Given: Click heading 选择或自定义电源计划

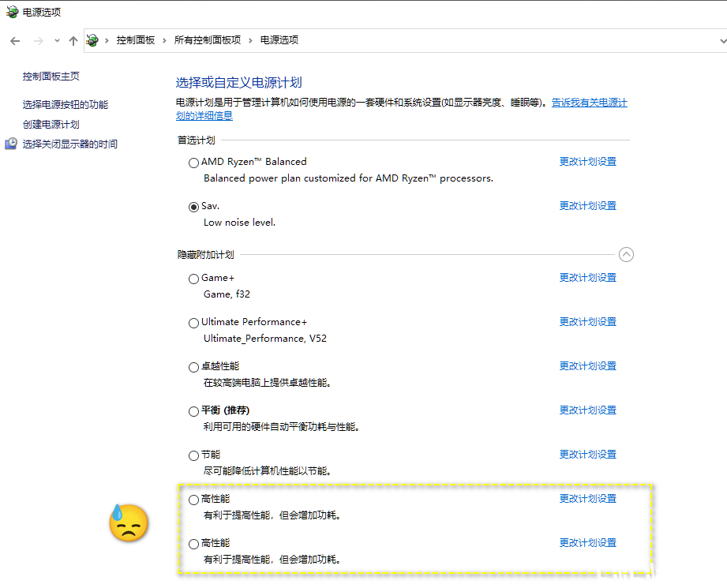Looking at the screenshot, I should pyautogui.click(x=238, y=83).
